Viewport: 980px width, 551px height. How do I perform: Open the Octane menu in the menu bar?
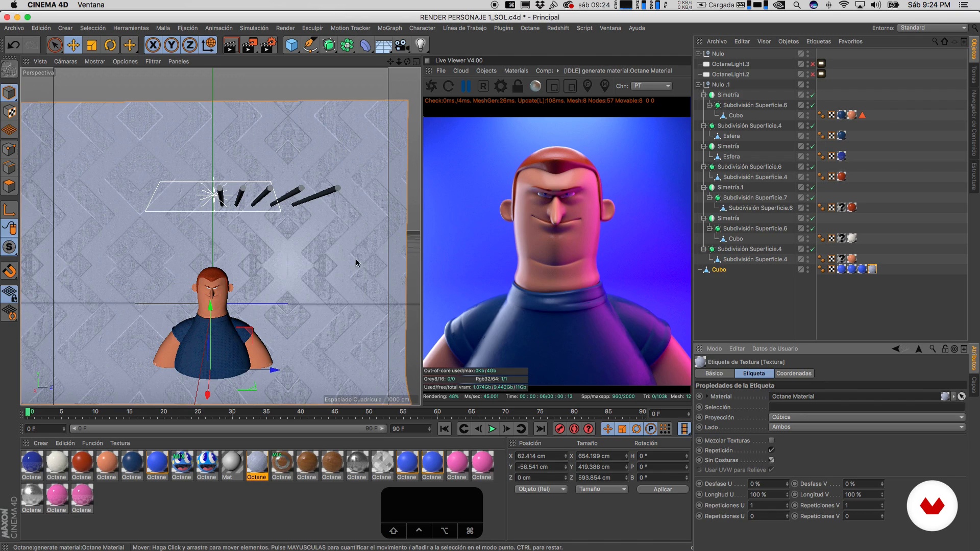coord(530,28)
